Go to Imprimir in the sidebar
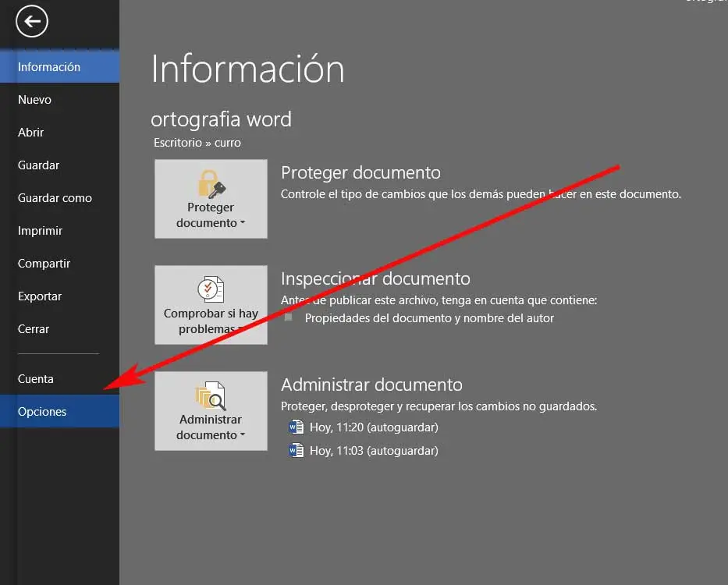The height and width of the screenshot is (585, 728). coord(59,231)
